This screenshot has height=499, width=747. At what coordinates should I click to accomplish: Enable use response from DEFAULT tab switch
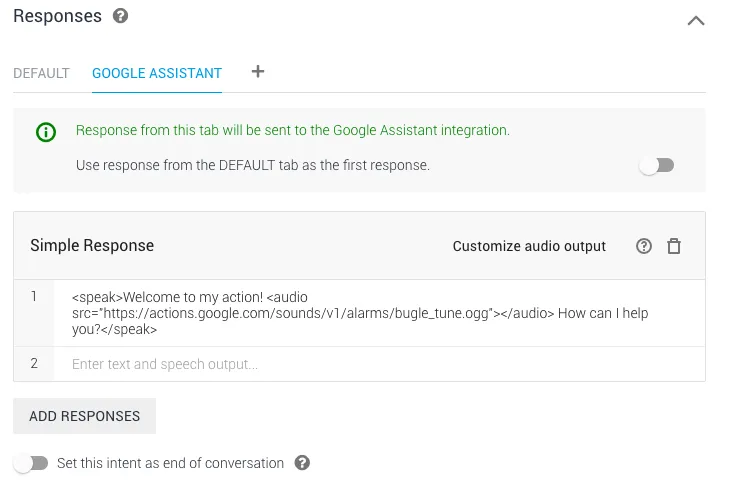coord(657,165)
